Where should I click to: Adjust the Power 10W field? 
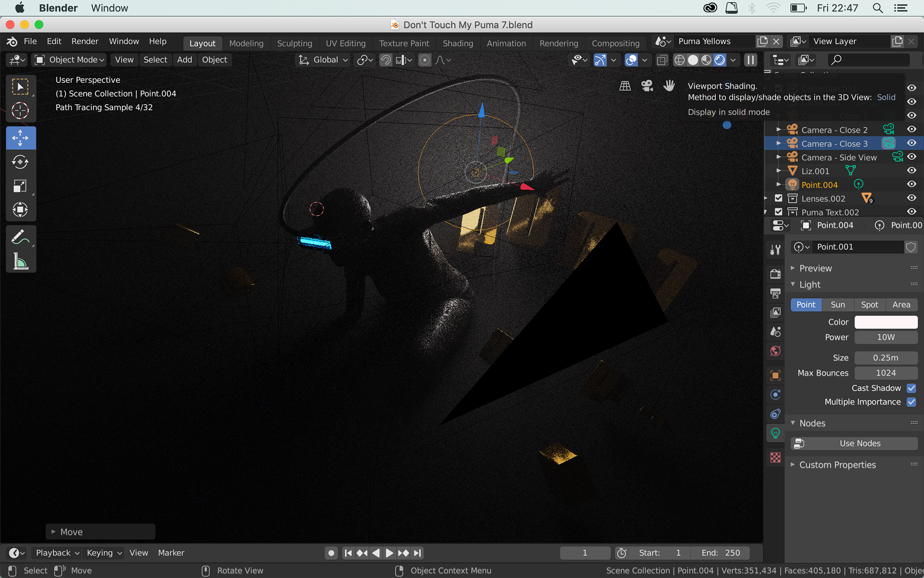tap(886, 337)
